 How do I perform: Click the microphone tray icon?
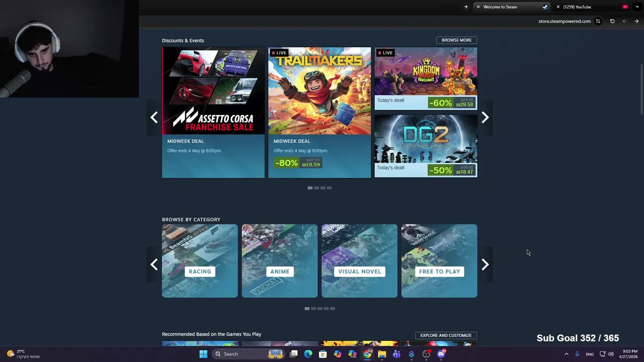[577, 354]
